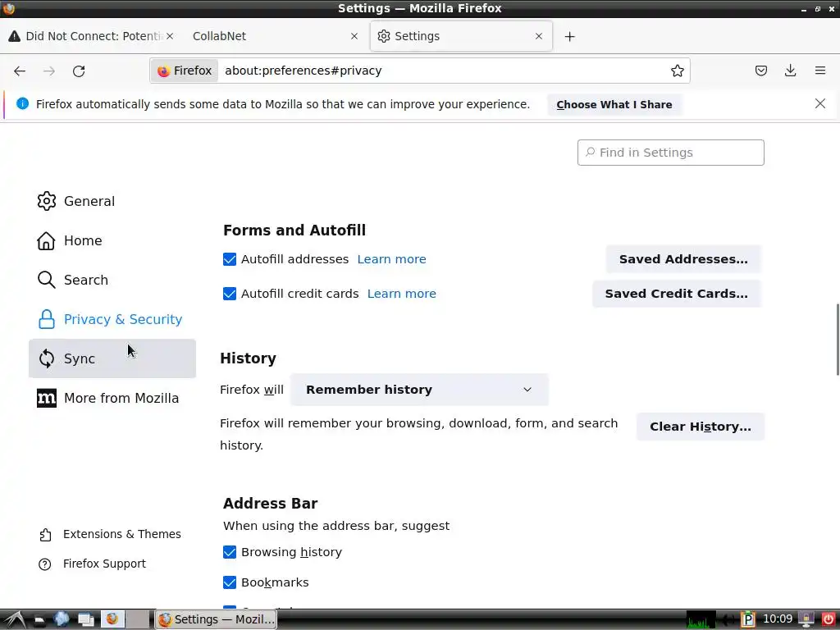The width and height of the screenshot is (840, 630).
Task: Click the Privacy & Security lock icon
Action: tap(47, 319)
